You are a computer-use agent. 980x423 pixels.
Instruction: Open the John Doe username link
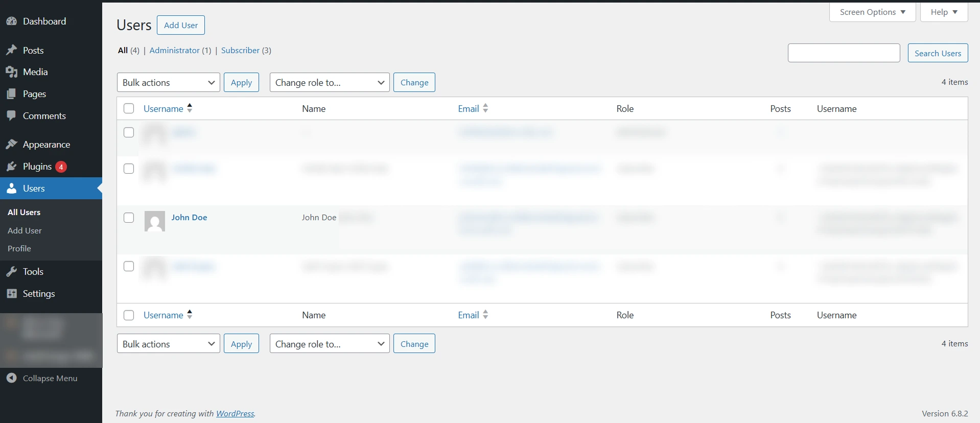coord(189,218)
